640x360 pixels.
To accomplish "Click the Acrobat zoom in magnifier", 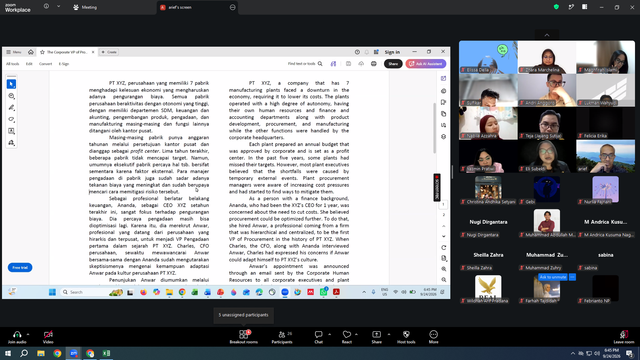I will point(444,269).
